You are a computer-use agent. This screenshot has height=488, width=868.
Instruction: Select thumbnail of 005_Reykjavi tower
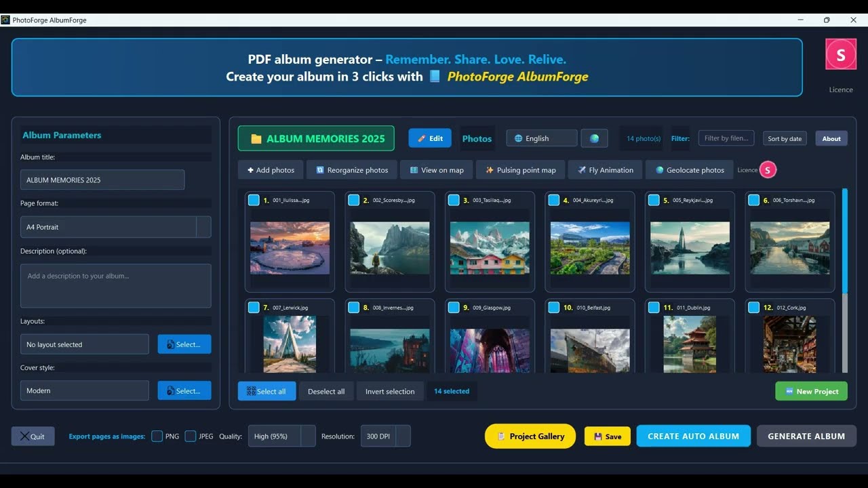[x=690, y=248]
